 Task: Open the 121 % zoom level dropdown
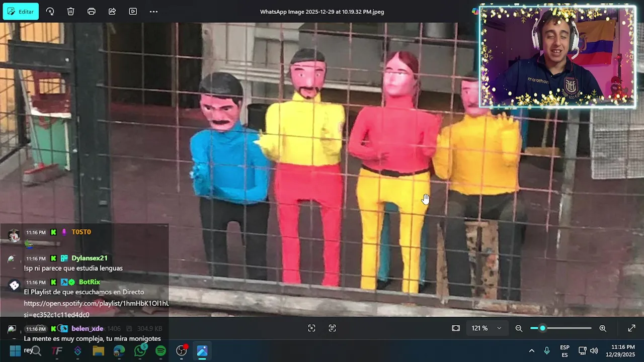[486, 328]
